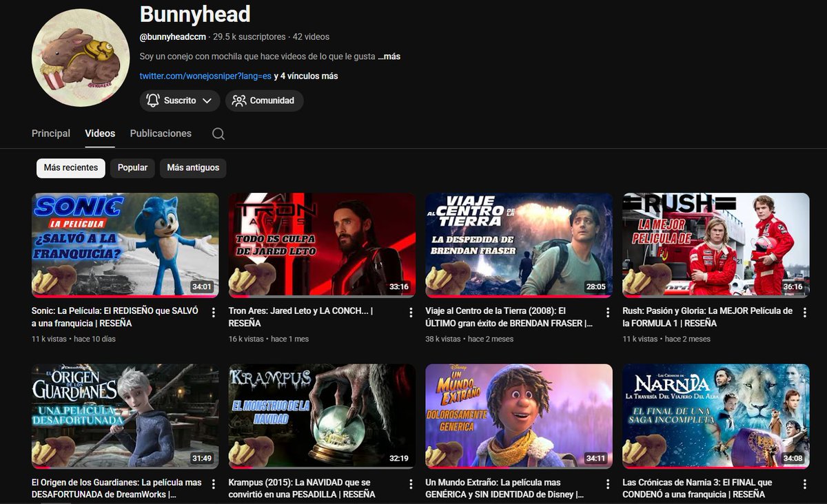Play the Sonic La Película thumbnail
The height and width of the screenshot is (504, 827).
[125, 245]
